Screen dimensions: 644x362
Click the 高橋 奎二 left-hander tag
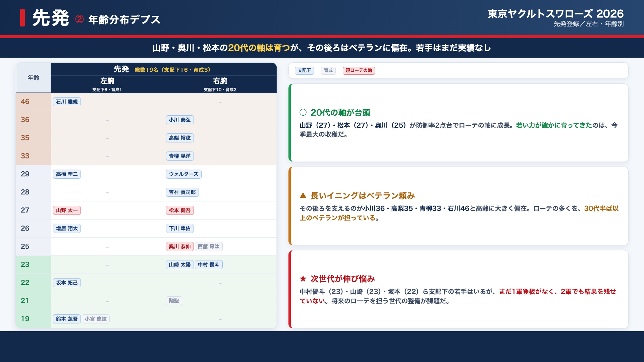(x=67, y=174)
